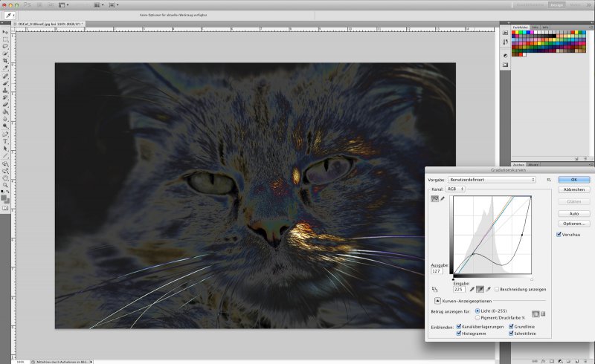Switch to simple grid display icon
Screen dimensions: 595x364
point(535,314)
